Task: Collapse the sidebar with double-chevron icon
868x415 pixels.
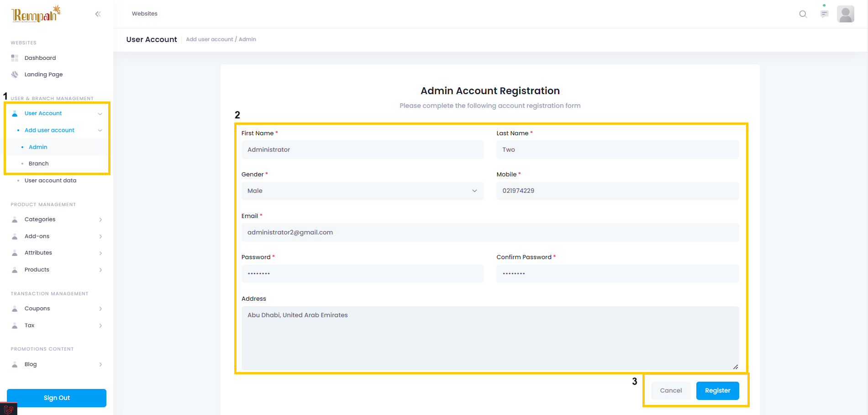Action: pyautogui.click(x=98, y=14)
